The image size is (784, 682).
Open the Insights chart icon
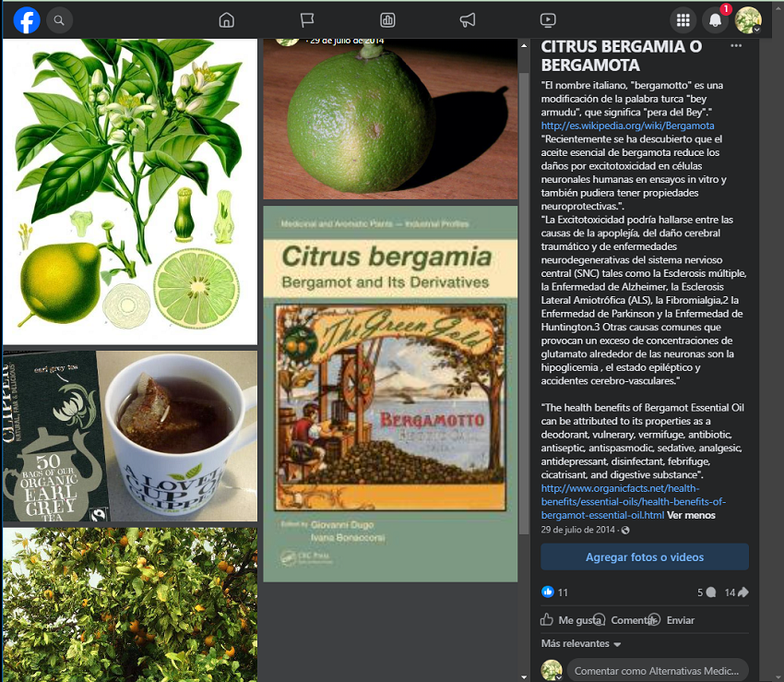(387, 19)
